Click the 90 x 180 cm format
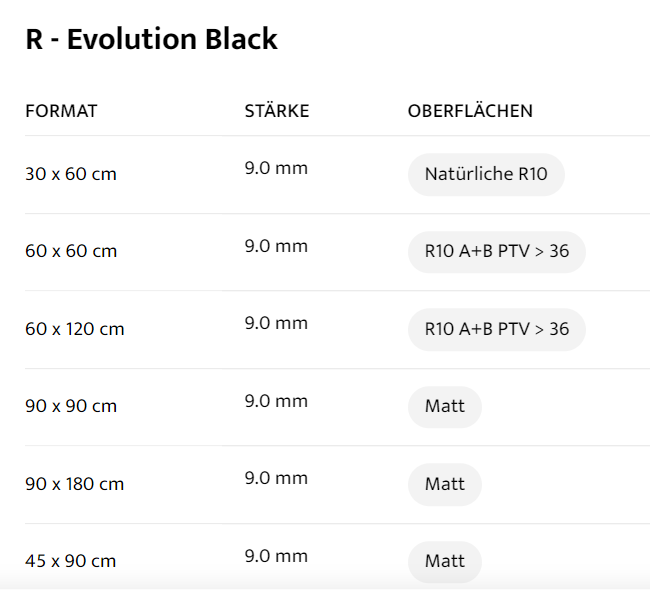Screen dimensions: 650x602 coord(75,485)
